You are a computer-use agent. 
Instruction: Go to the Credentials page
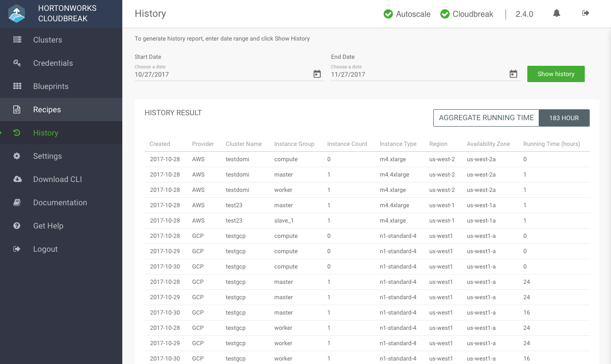[x=61, y=63]
